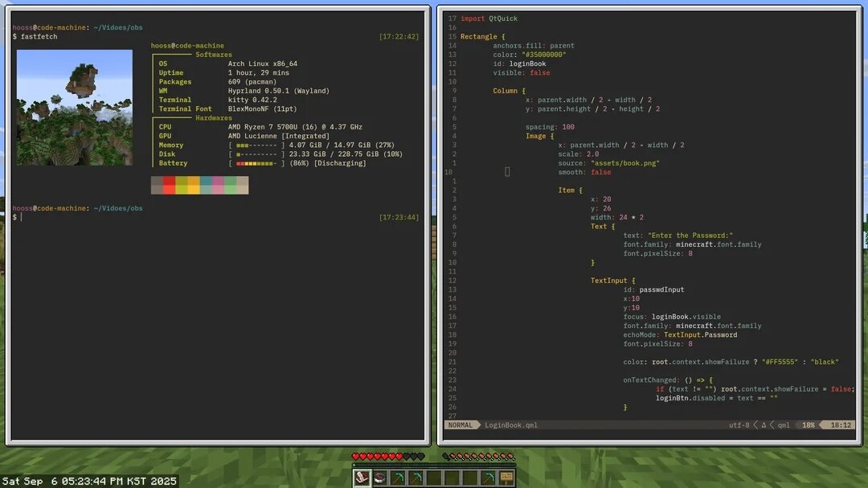Click the source "assets/book.png" string
This screenshot has width=868, height=488.
(x=625, y=163)
